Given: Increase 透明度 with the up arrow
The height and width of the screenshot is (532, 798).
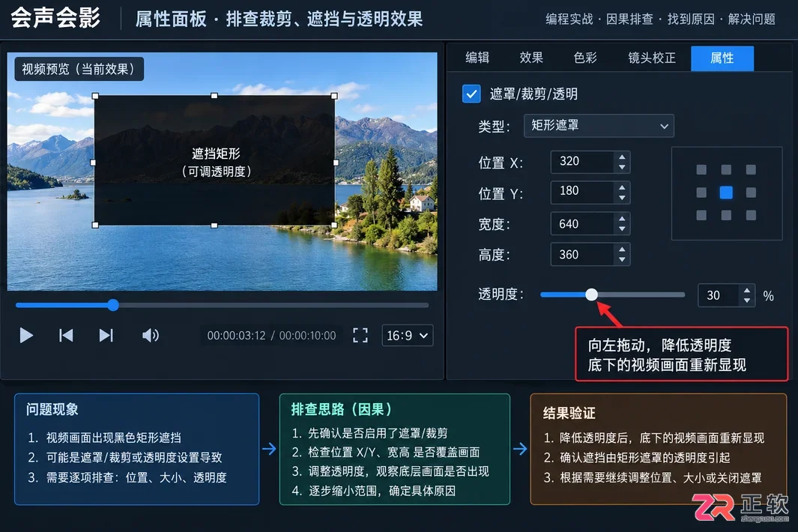Looking at the screenshot, I should [746, 290].
